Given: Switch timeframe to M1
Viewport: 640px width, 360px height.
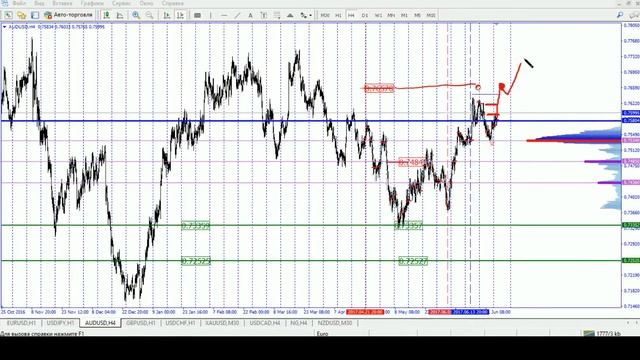Looking at the screenshot, I should [x=404, y=15].
